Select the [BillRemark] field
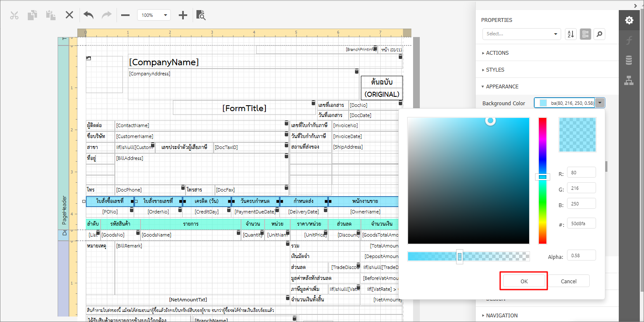 tap(201, 268)
